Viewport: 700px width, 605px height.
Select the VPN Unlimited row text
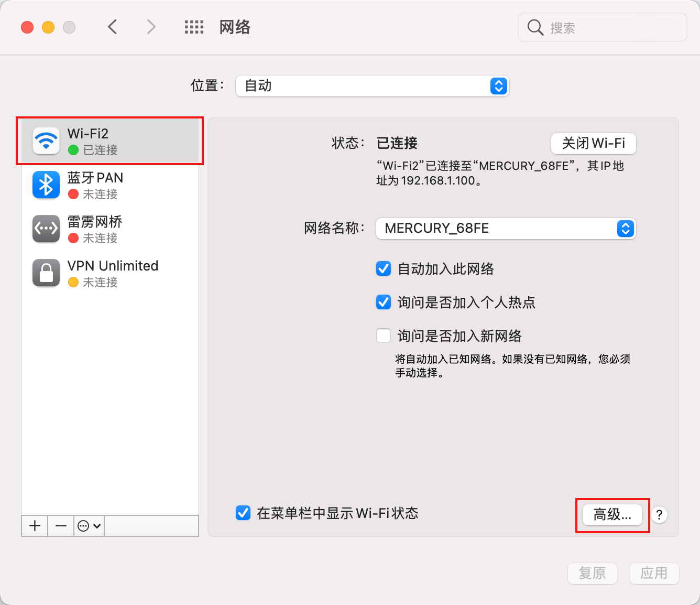click(x=113, y=266)
